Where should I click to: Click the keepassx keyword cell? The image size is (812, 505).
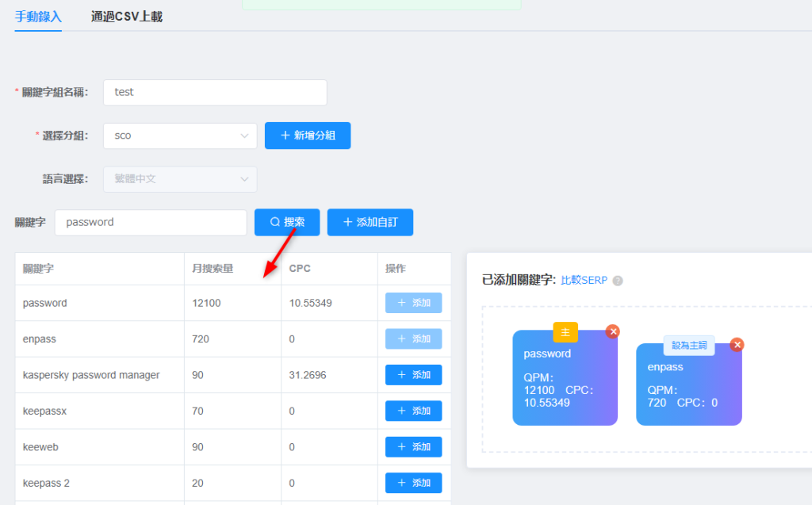(x=99, y=411)
